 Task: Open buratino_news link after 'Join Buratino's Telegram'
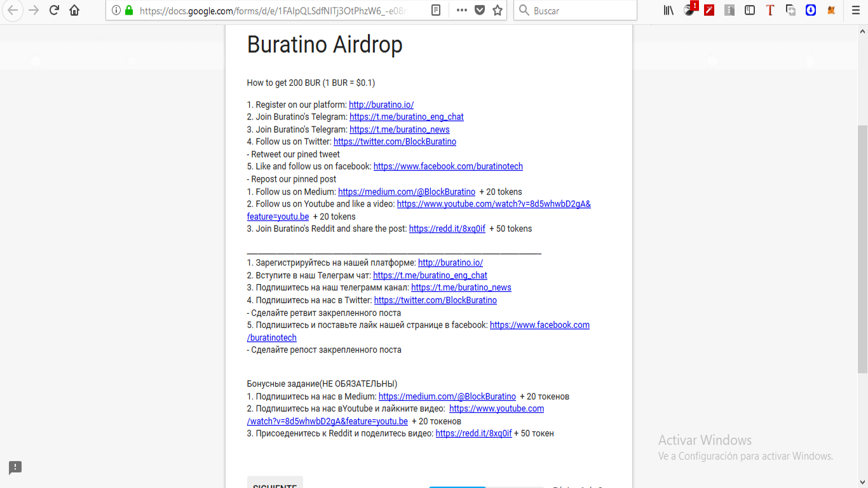(400, 130)
